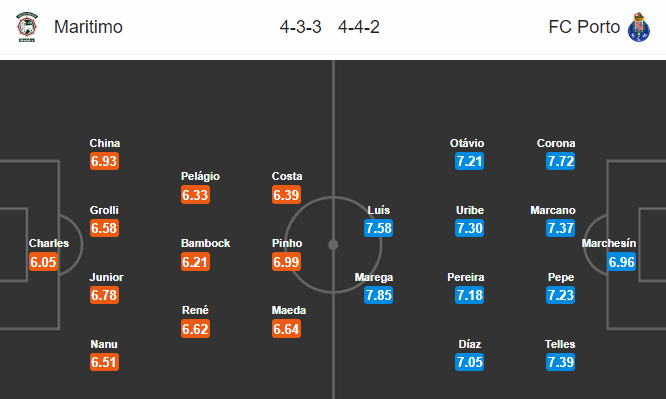The width and height of the screenshot is (666, 399).
Task: Click the FC Porto club crest icon
Action: pos(638,27)
